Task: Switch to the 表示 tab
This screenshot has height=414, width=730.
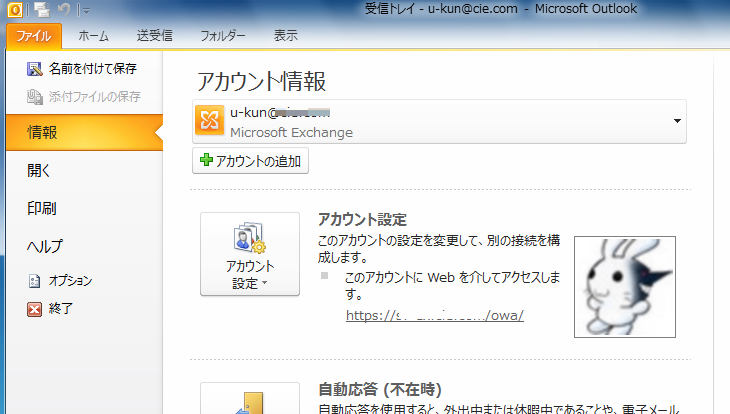Action: (x=285, y=36)
